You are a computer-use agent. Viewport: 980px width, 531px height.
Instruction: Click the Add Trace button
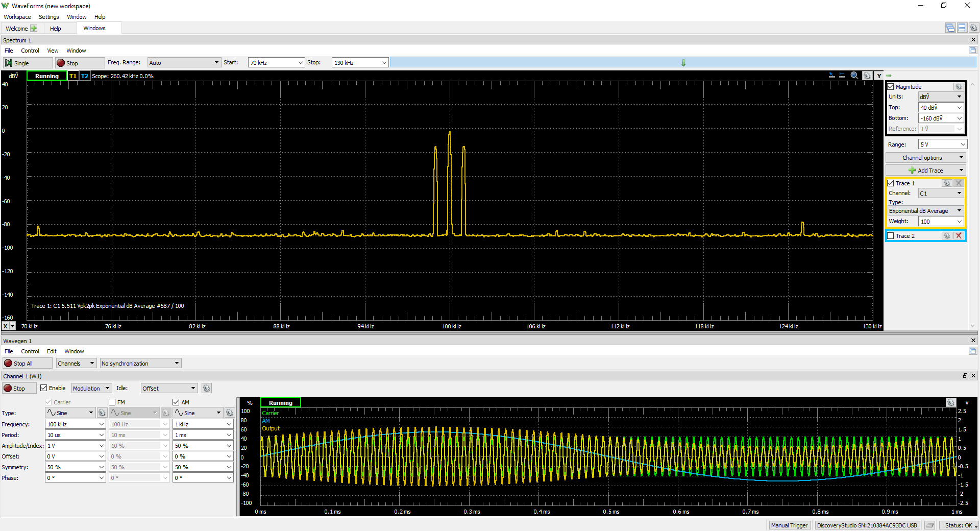coord(925,171)
